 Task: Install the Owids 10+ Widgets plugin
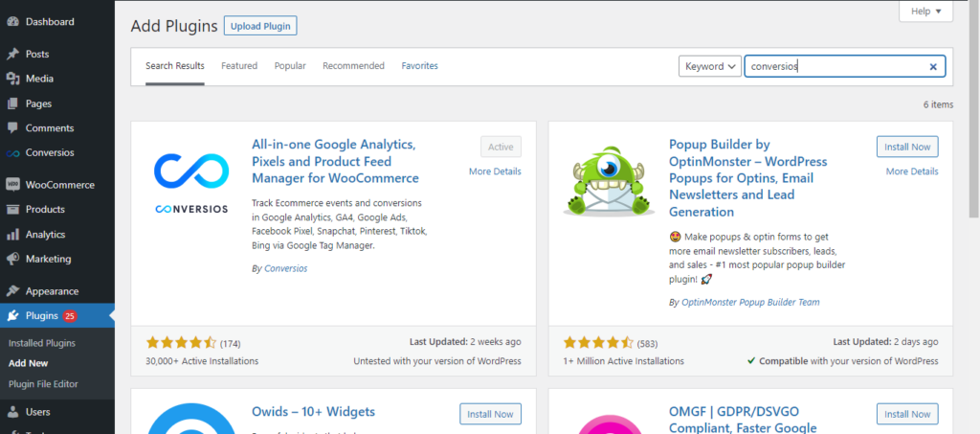coord(491,414)
